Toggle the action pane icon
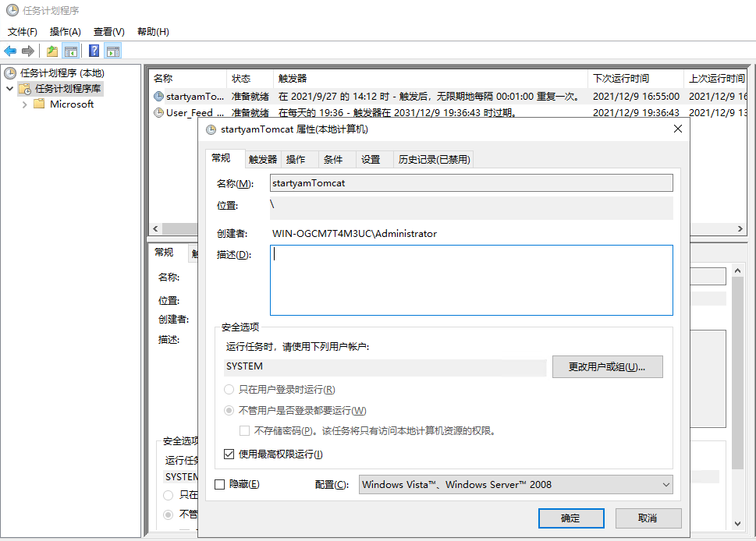 [x=112, y=50]
